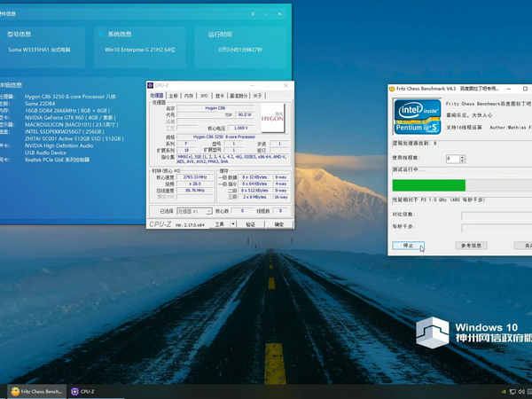
Task: Click the CPU-Z title bar icon
Action: click(x=151, y=85)
